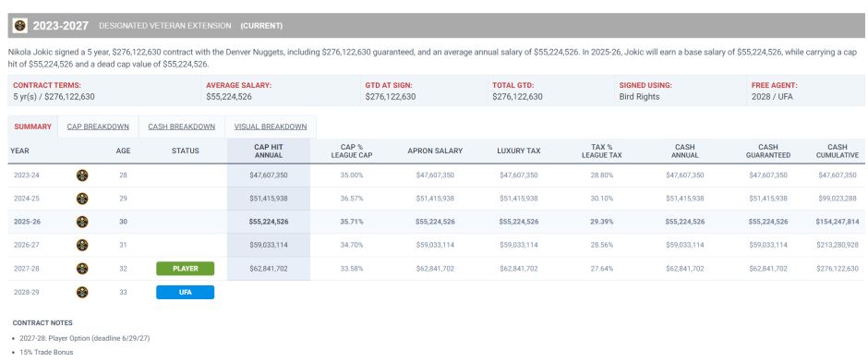Switch to the Cash Breakdown tab

182,127
